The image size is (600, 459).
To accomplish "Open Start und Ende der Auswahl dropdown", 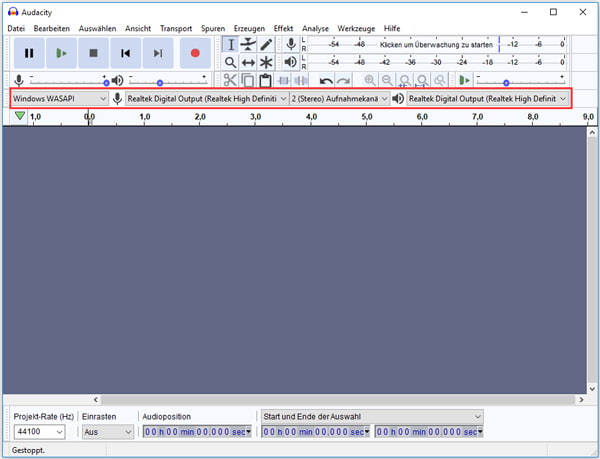I will click(372, 416).
